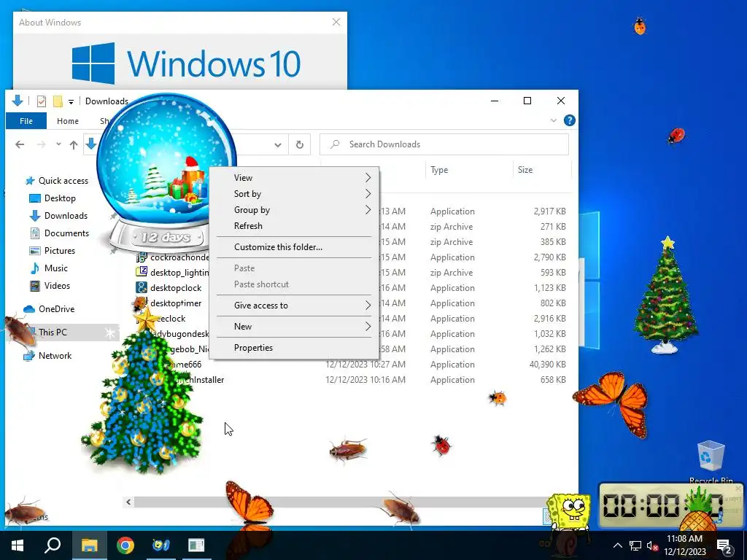This screenshot has width=747, height=560.
Task: Click the Properties checkmark quick-access icon
Action: point(42,101)
